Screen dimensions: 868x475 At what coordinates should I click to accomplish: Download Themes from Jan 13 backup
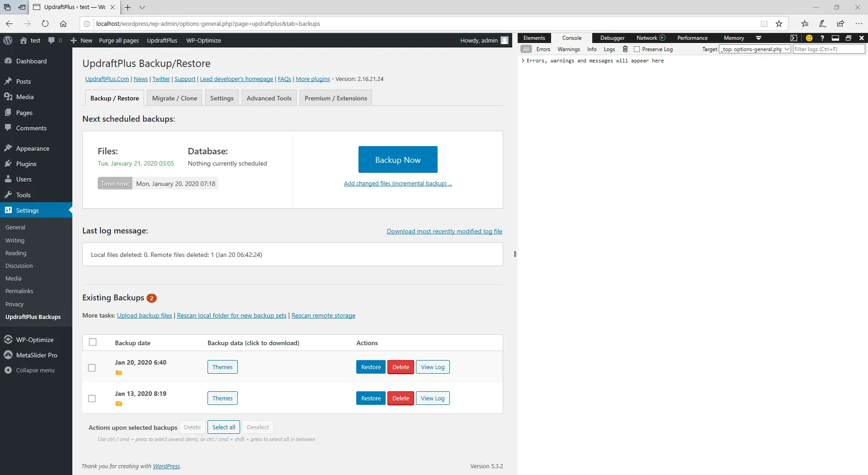click(x=222, y=398)
